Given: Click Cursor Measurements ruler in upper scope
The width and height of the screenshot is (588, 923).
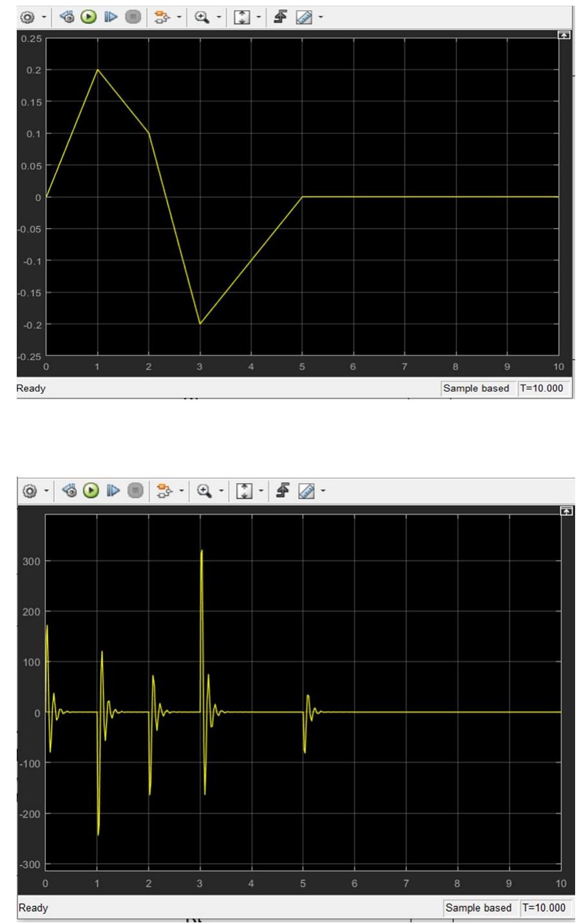Looking at the screenshot, I should (x=303, y=17).
